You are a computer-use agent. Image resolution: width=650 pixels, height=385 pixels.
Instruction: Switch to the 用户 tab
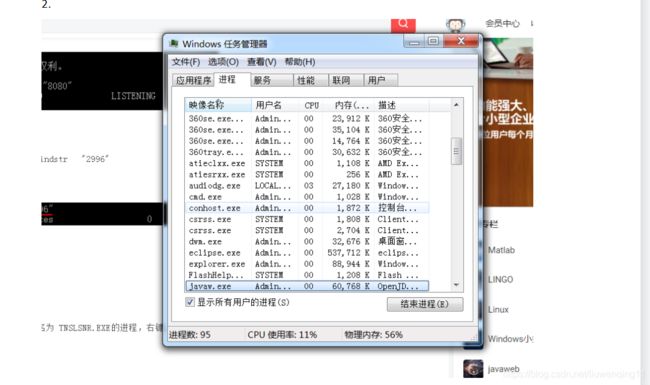tap(381, 80)
